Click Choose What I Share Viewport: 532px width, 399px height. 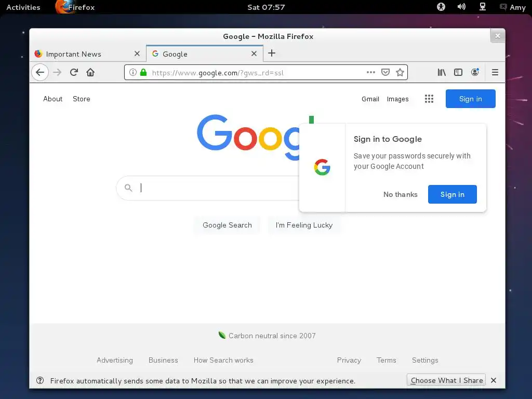click(446, 380)
